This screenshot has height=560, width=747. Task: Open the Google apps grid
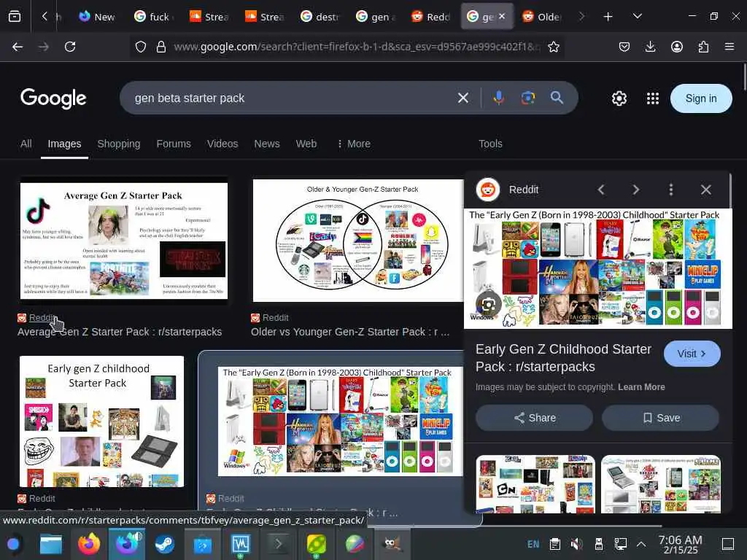653,98
